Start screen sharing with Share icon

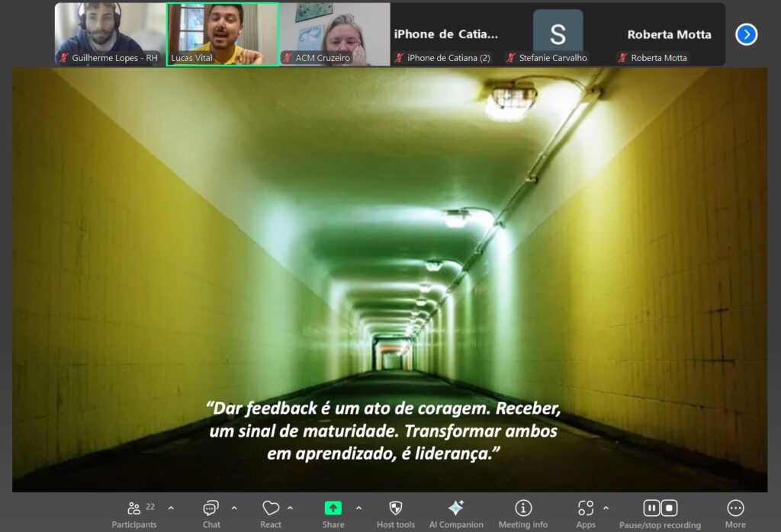pos(333,508)
